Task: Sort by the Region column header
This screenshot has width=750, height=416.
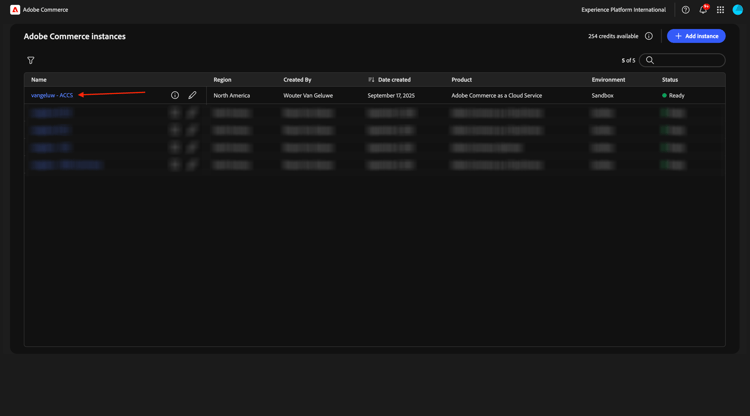Action: pyautogui.click(x=222, y=80)
